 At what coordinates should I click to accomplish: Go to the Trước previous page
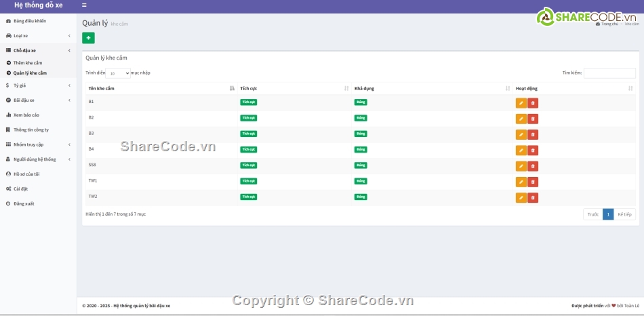coord(593,214)
